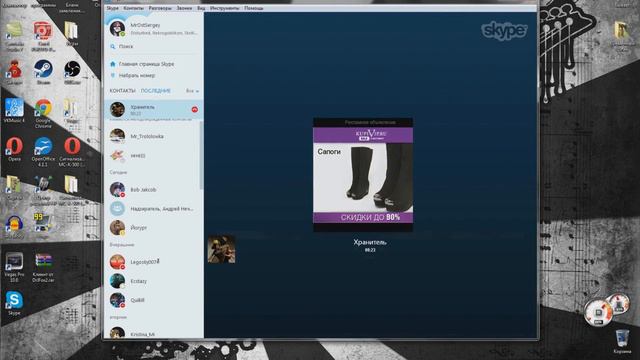The width and height of the screenshot is (640, 360).
Task: Open the Контакты menu in the menu bar
Action: point(133,8)
